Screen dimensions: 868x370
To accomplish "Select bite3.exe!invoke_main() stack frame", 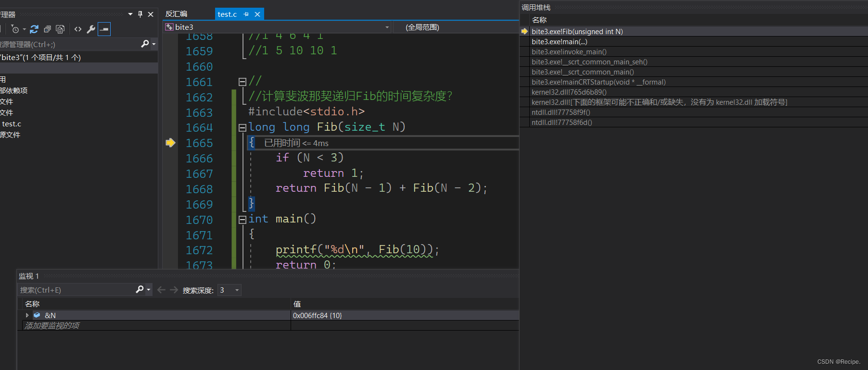I will click(569, 52).
